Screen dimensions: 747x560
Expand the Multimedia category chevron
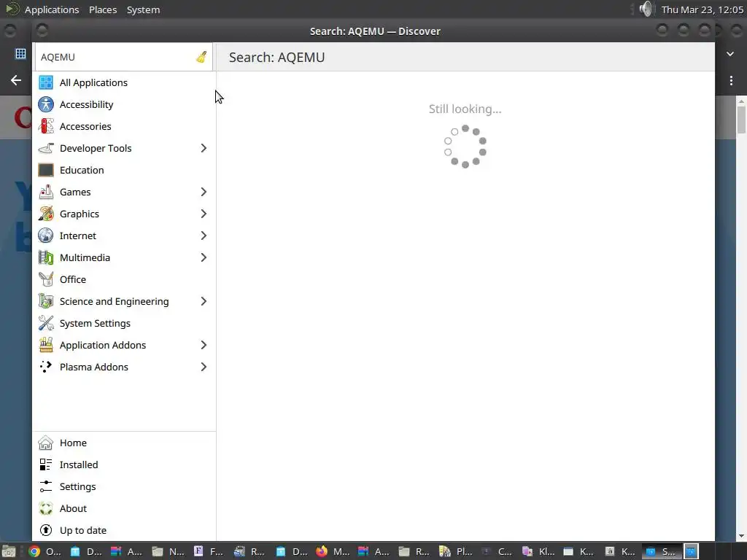pos(204,257)
